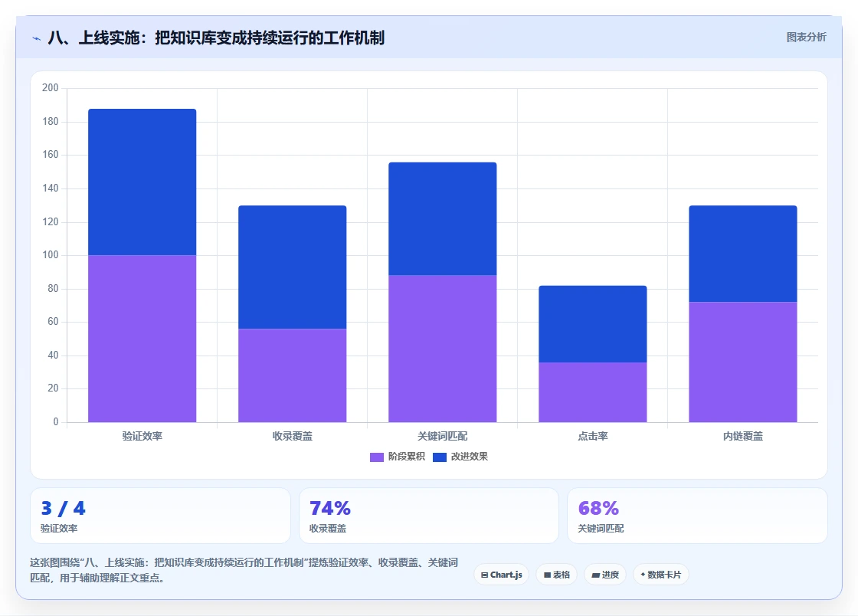Click the 图表分析 label in header

806,38
